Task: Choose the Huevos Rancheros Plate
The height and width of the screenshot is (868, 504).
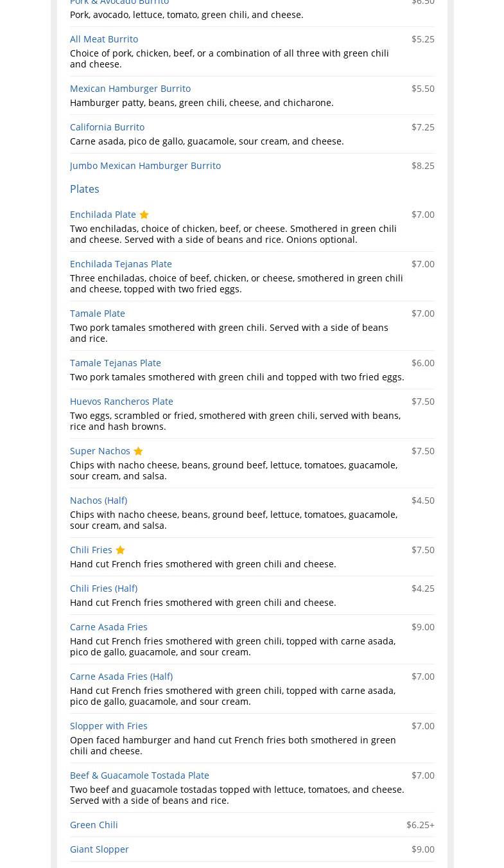Action: point(121,402)
